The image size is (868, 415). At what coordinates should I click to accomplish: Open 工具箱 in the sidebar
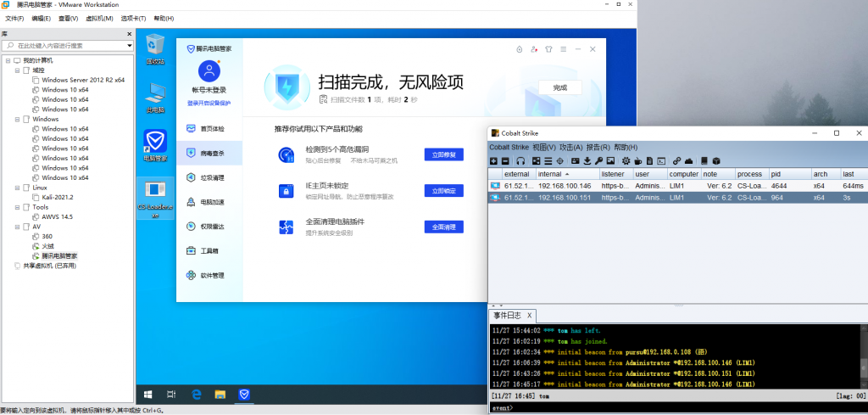[209, 250]
